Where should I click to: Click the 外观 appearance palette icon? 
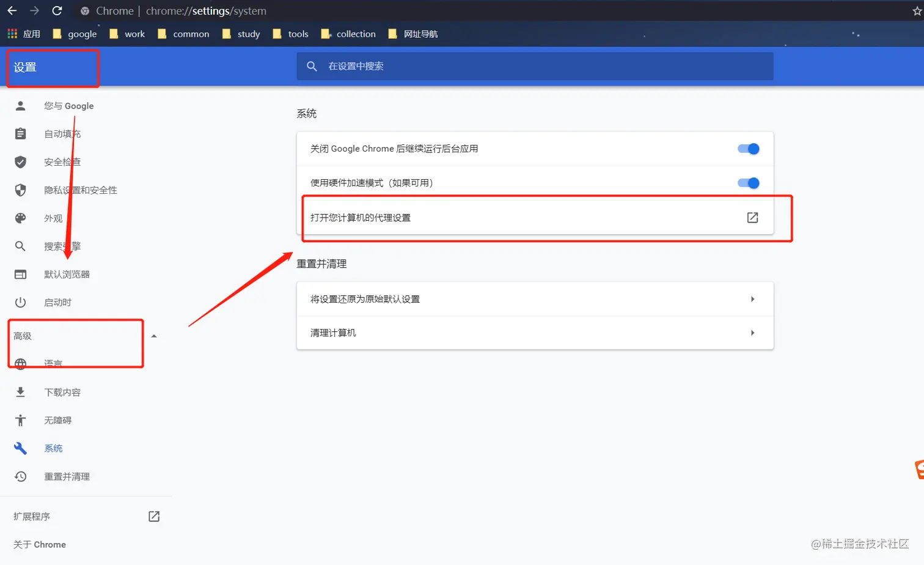20,218
